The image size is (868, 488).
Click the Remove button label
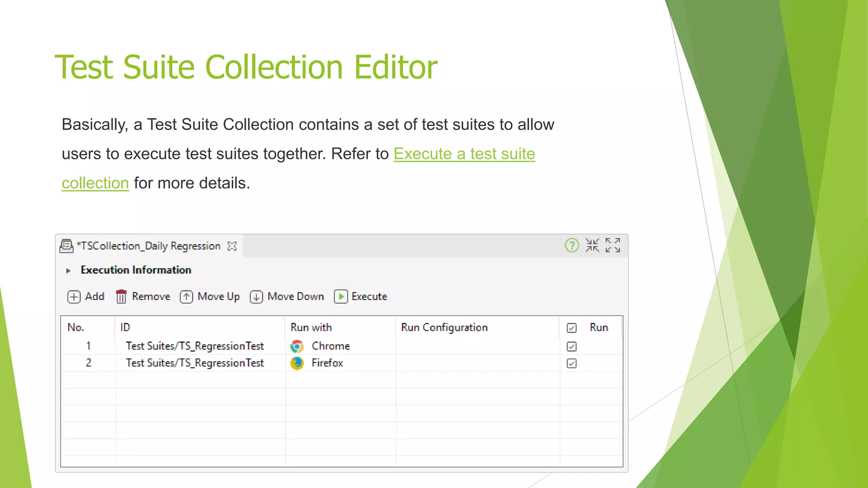coord(151,297)
